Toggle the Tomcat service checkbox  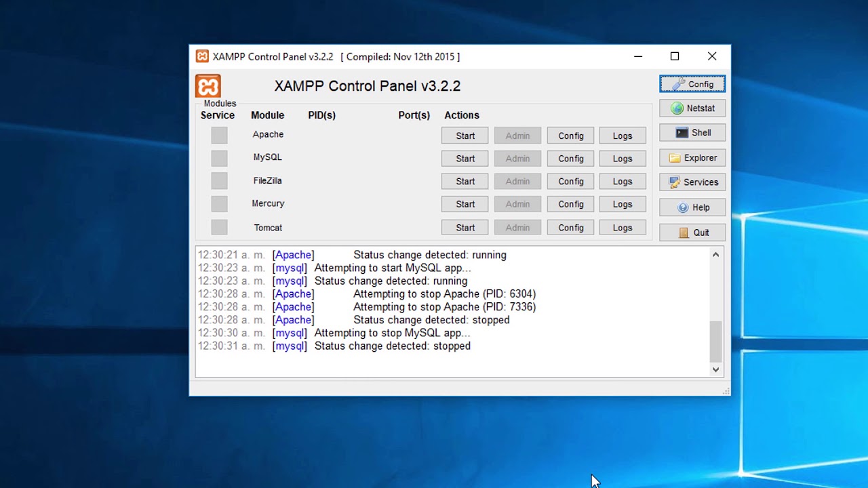[219, 227]
